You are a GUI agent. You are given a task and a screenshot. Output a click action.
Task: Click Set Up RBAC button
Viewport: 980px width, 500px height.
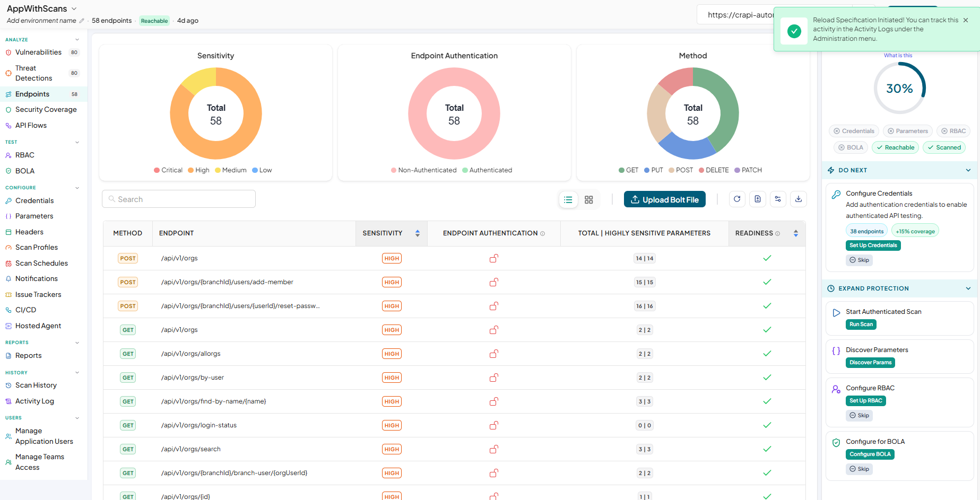[865, 401]
